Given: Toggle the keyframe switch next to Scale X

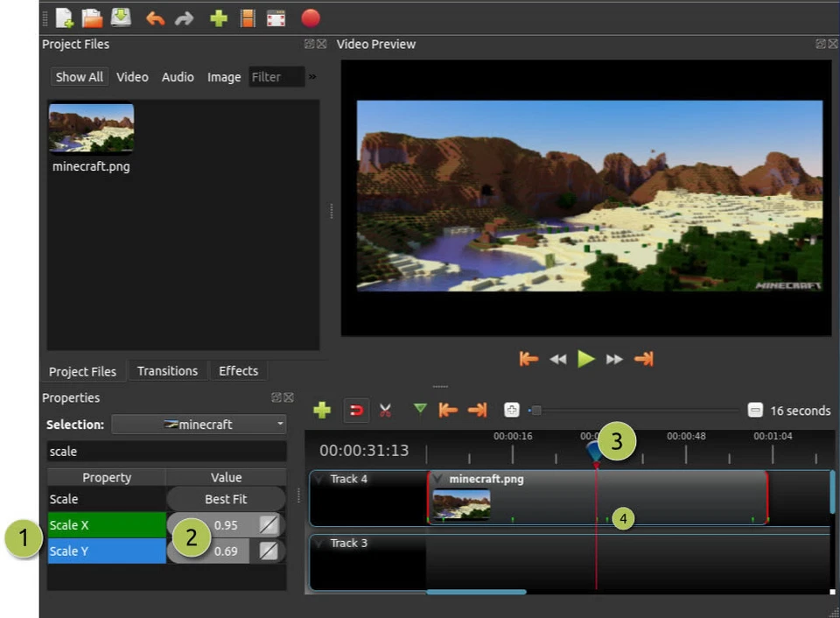Looking at the screenshot, I should point(268,524).
